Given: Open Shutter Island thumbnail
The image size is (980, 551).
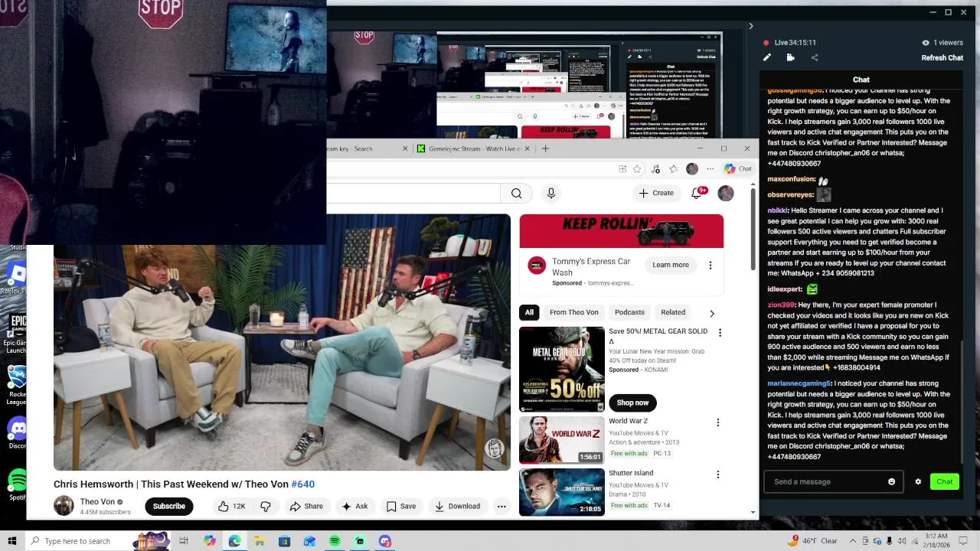Looking at the screenshot, I should point(562,492).
